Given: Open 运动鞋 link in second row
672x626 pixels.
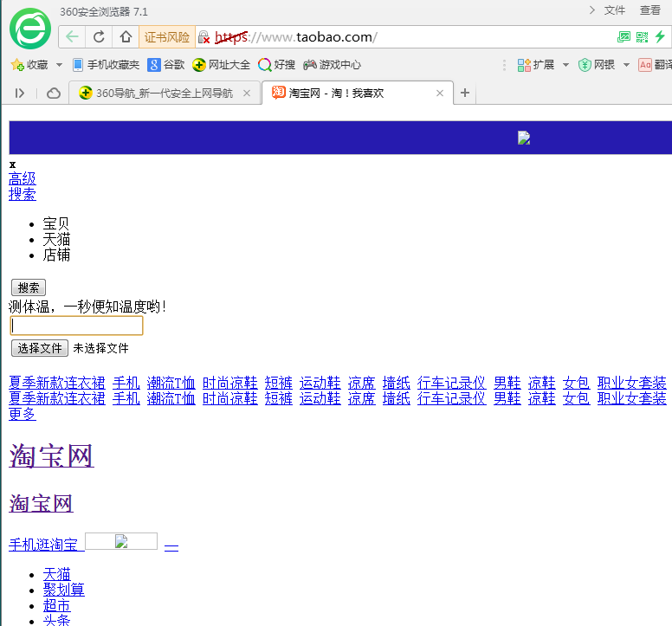Looking at the screenshot, I should click(x=320, y=398).
